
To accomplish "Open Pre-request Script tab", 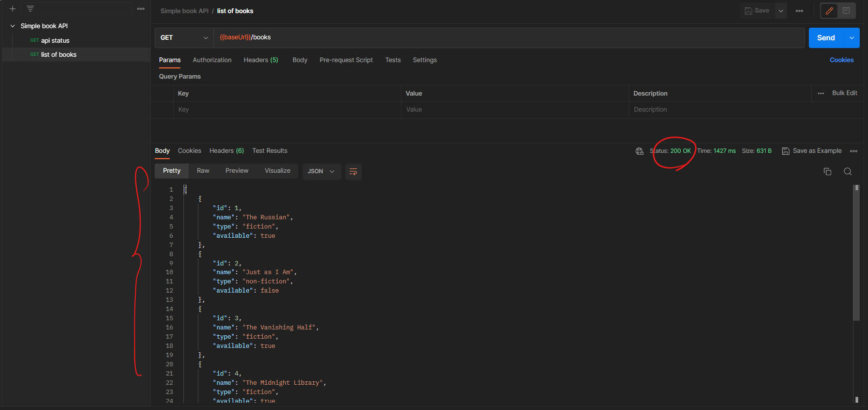I will [x=346, y=60].
